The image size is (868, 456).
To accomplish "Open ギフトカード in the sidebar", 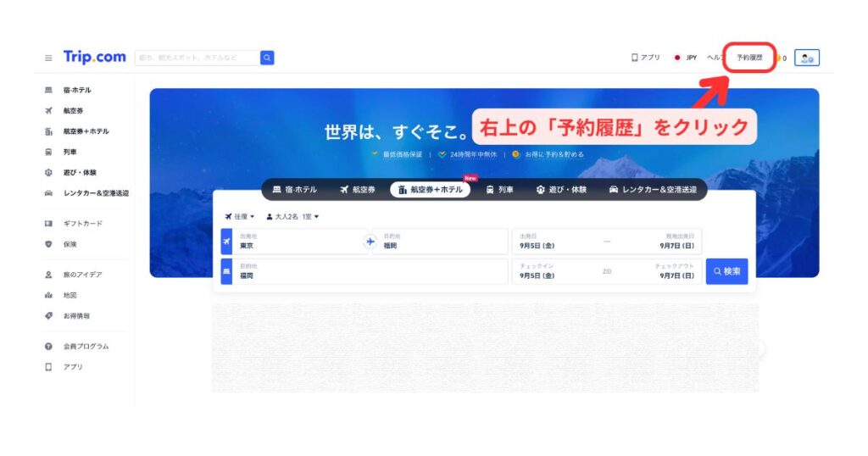I will tap(82, 224).
